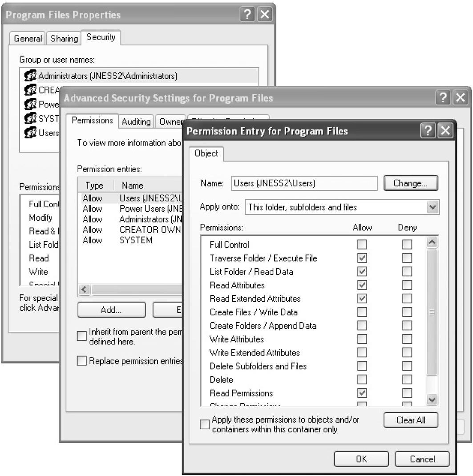Image resolution: width=473 pixels, height=476 pixels.
Task: Uncheck Allow for Read Permissions
Action: point(362,393)
